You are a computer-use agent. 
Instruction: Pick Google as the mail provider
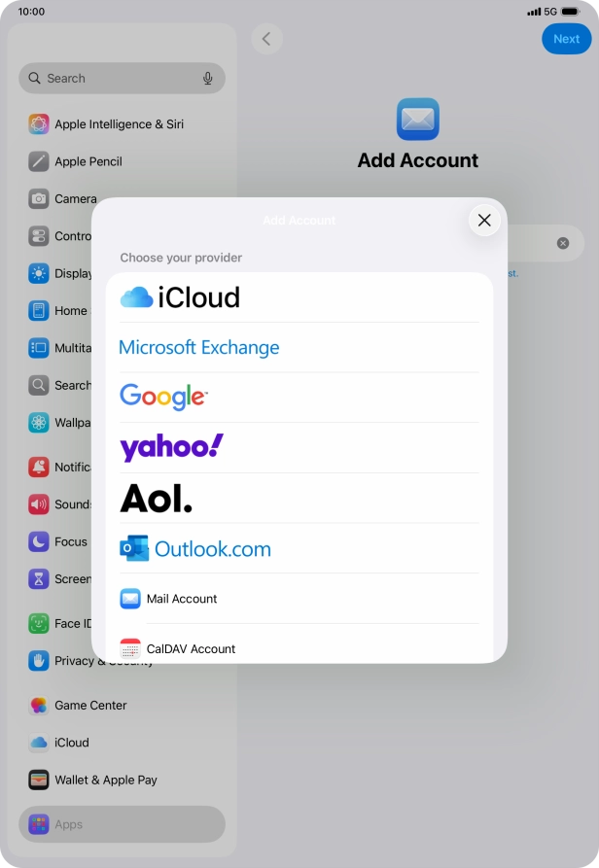(163, 397)
